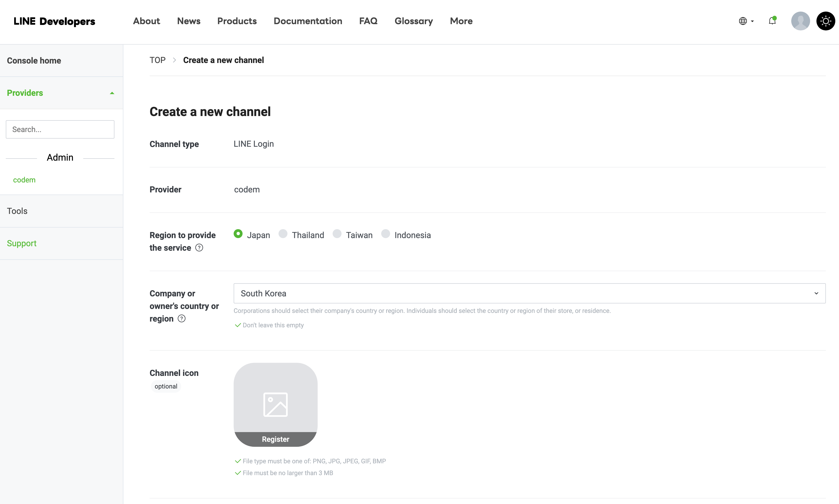Open the More menu
This screenshot has height=504, width=839.
[461, 21]
